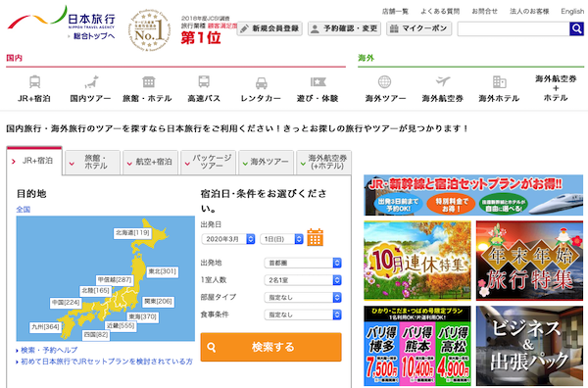588x388 pixels.
Task: Select 北海道[119] on the map
Action: click(132, 233)
